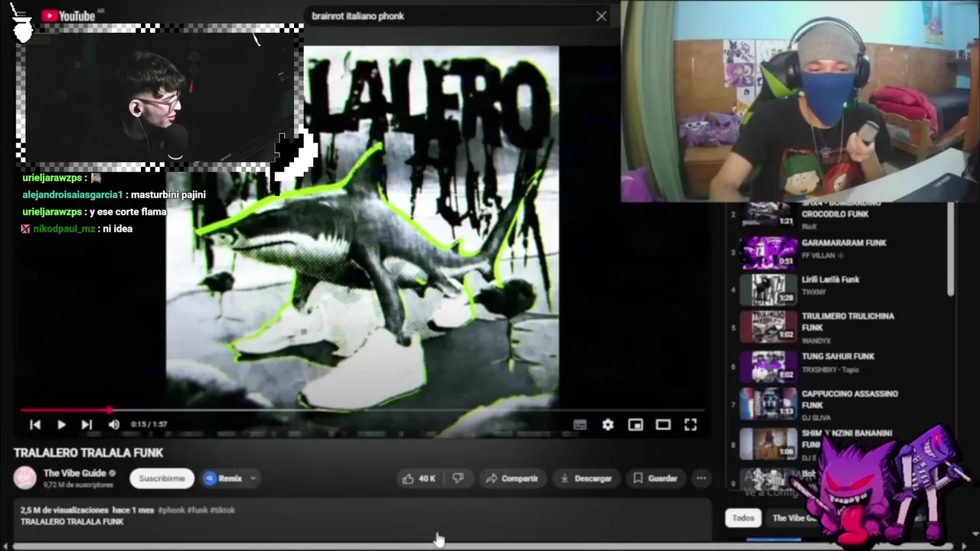Click the Guardar save button
The image size is (980, 551).
[655, 478]
